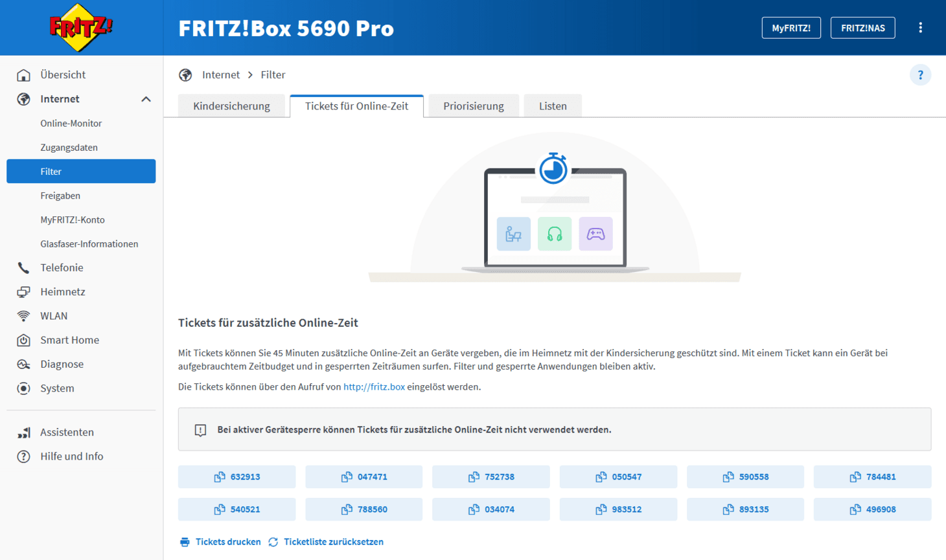Click the globe icon in breadcrumb
Viewport: 946px width, 560px height.
(x=185, y=75)
